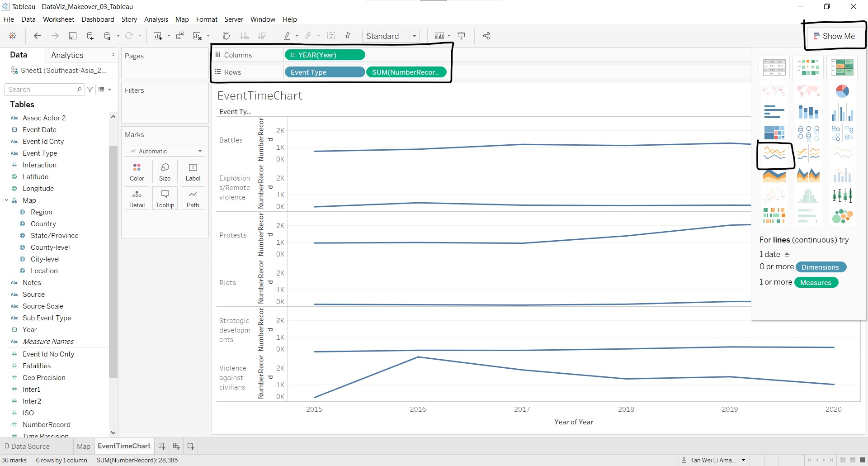The image size is (868, 466).
Task: Select pie chart in Show Me
Action: (842, 91)
